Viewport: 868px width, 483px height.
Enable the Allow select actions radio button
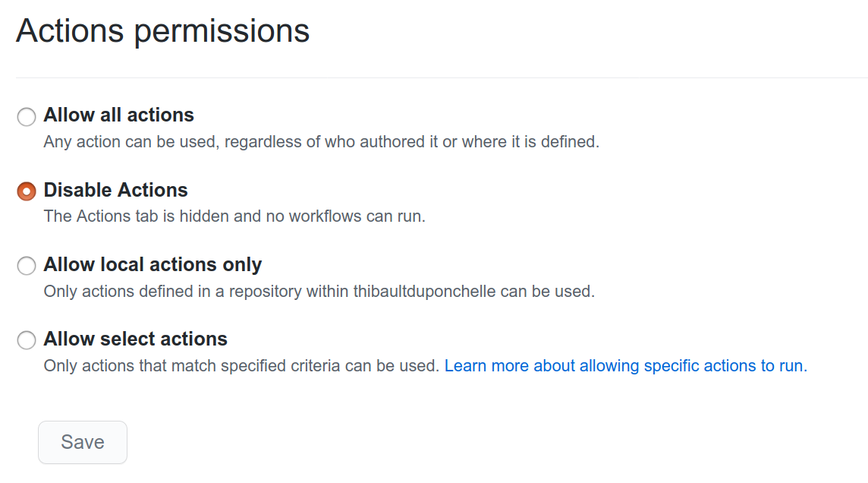click(x=26, y=340)
